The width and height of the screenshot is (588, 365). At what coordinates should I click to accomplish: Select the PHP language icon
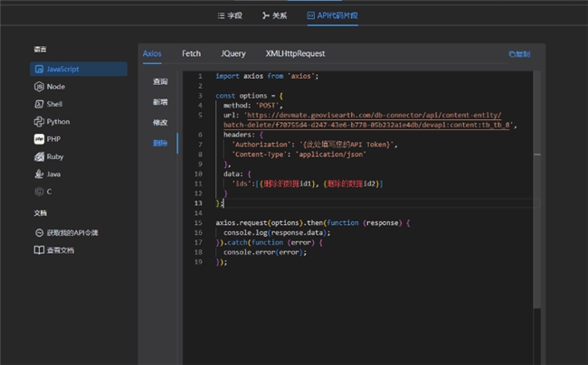tap(39, 139)
